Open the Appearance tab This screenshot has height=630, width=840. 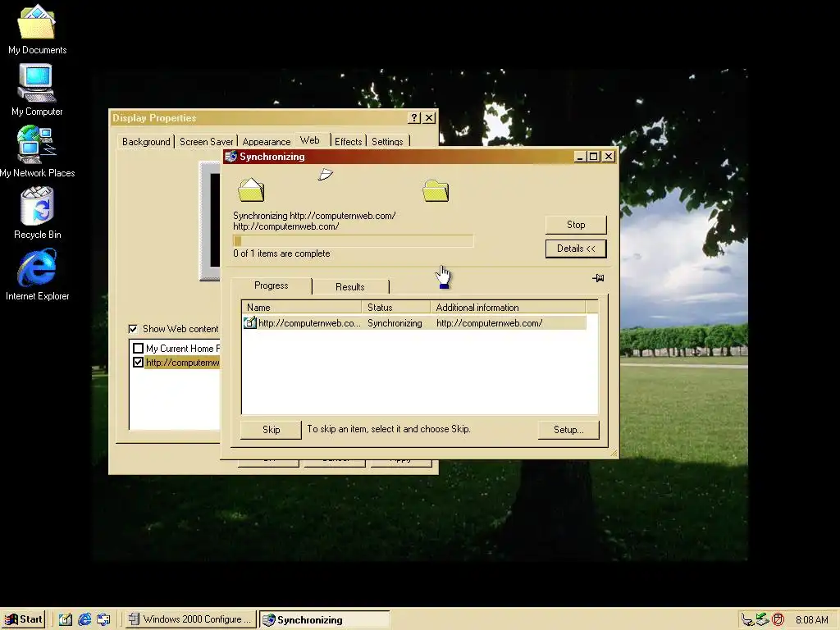[267, 141]
